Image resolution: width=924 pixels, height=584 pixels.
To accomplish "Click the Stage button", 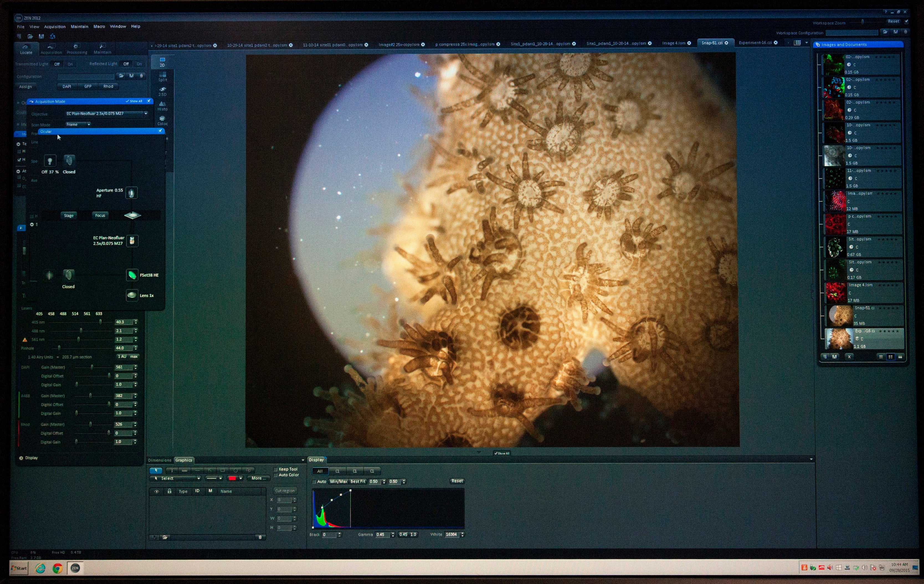I will pyautogui.click(x=69, y=216).
